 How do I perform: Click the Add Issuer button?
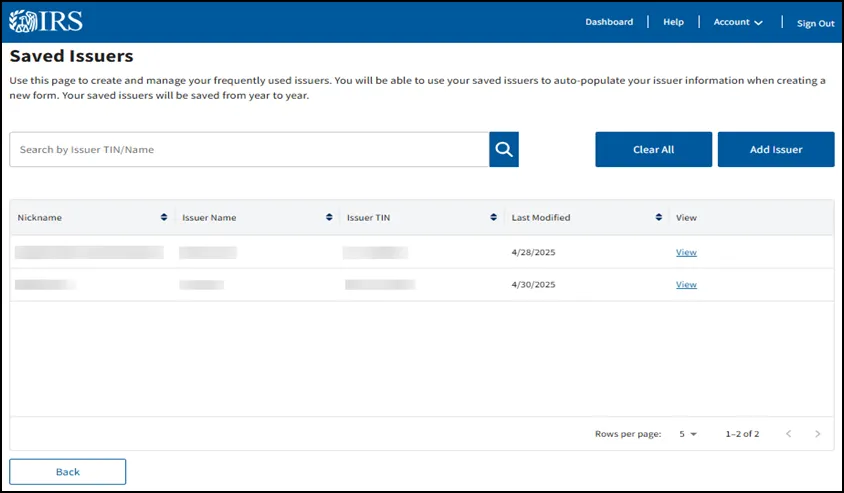pyautogui.click(x=776, y=149)
